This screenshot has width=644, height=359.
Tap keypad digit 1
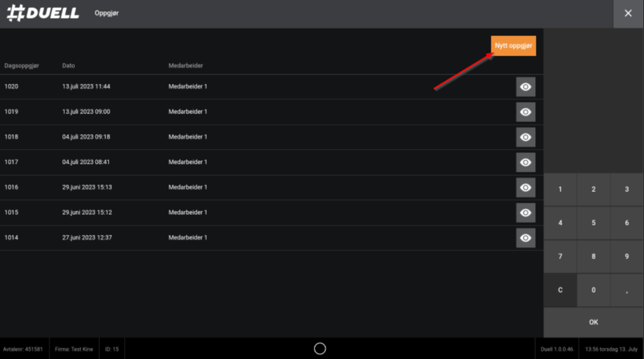(560, 189)
